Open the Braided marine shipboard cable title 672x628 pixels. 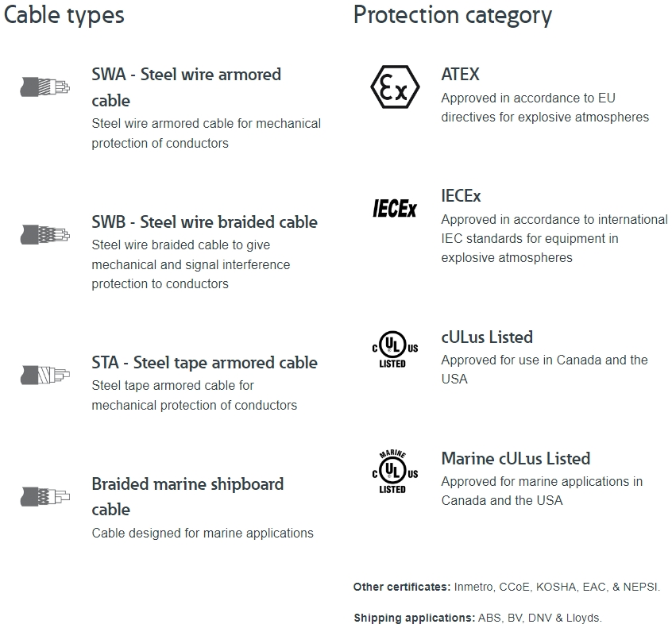(x=187, y=496)
